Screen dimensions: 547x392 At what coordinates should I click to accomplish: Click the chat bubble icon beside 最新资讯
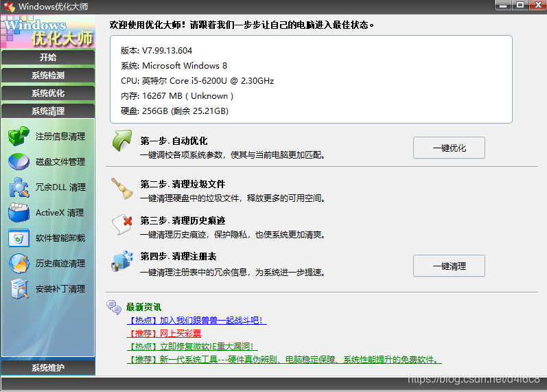114,307
